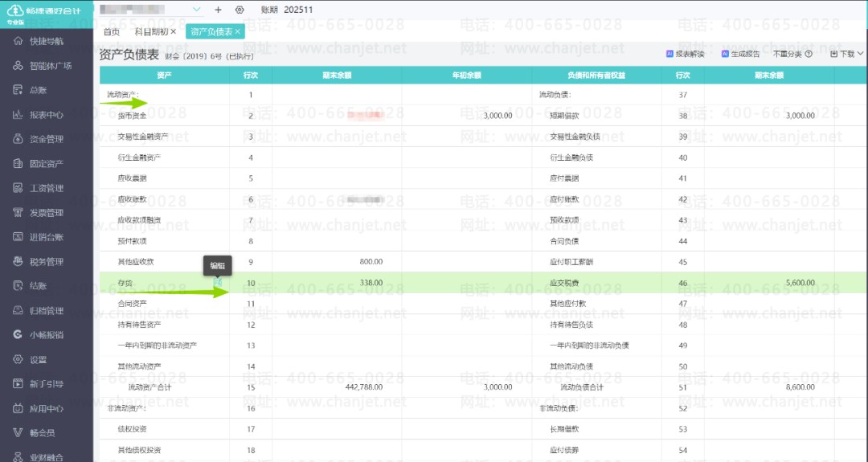868x462 pixels.
Task: Click 流动资产合计 value 442,788.00
Action: (x=364, y=387)
